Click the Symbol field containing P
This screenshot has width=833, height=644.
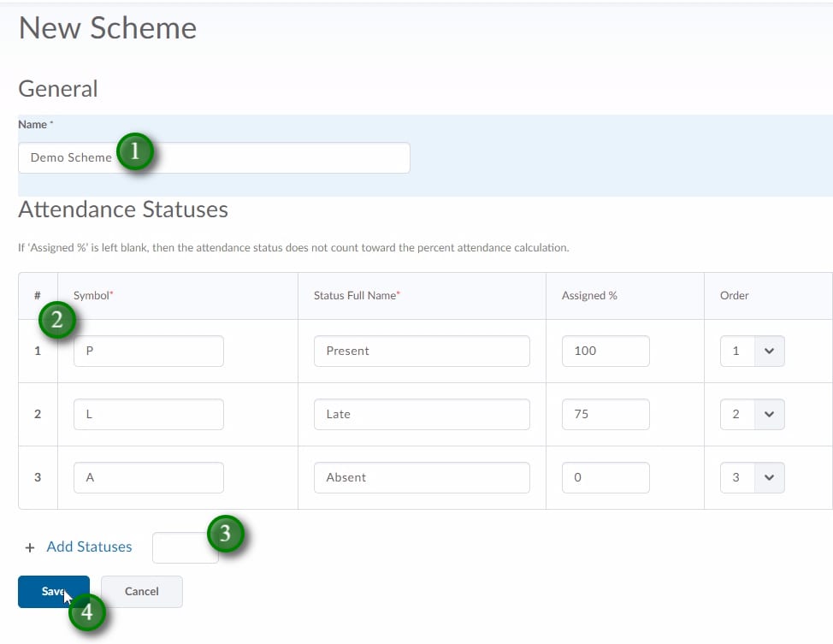tap(148, 352)
